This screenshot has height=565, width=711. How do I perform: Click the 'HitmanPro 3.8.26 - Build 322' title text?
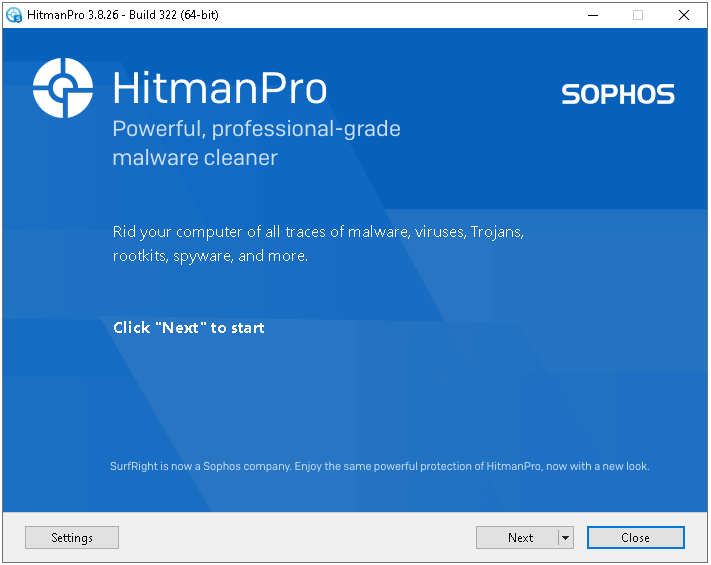point(122,15)
